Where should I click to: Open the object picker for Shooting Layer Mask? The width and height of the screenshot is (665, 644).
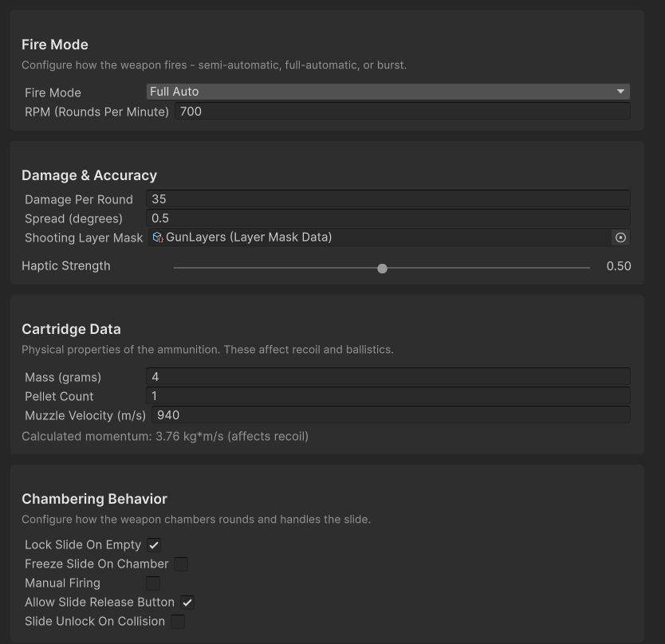[x=620, y=238]
